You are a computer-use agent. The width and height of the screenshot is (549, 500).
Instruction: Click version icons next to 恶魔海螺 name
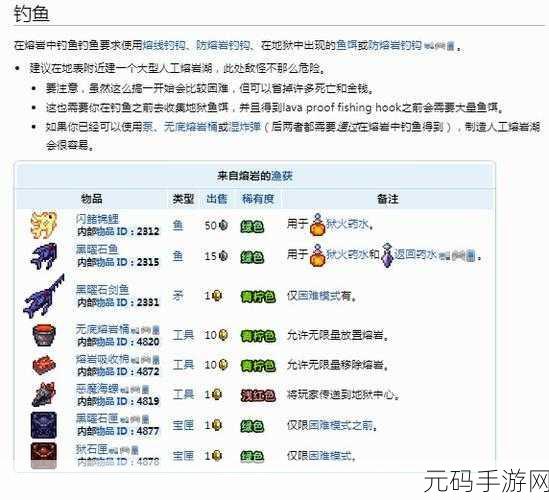pos(135,389)
